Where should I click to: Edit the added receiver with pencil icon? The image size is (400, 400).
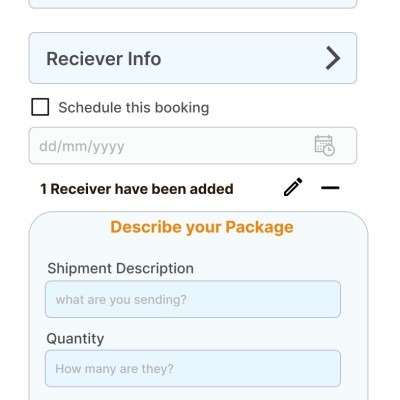(293, 187)
